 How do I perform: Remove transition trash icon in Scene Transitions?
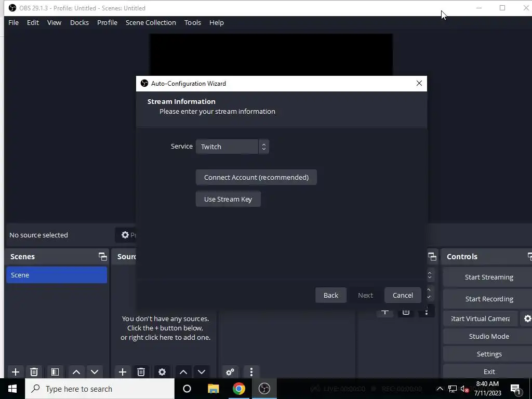click(406, 312)
